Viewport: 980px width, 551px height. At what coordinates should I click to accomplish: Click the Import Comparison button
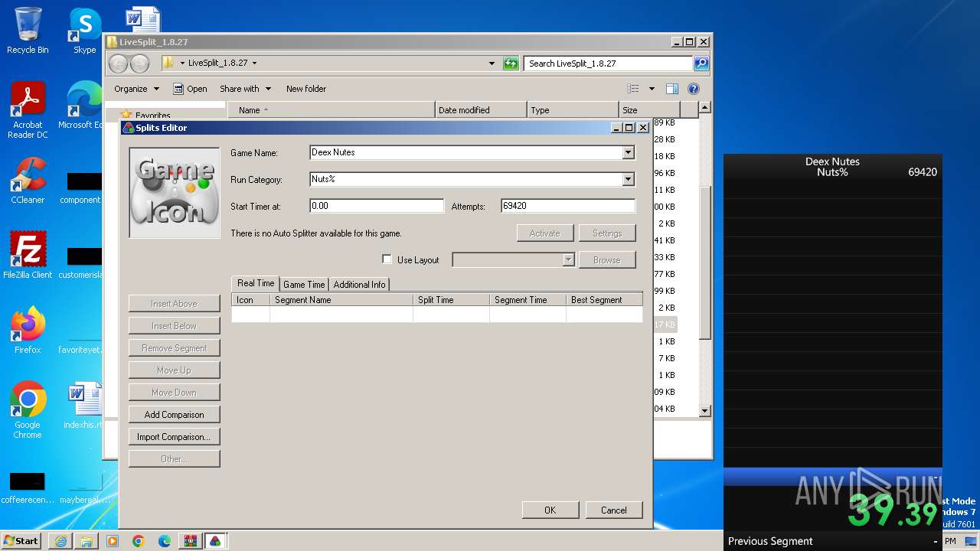[x=175, y=437]
